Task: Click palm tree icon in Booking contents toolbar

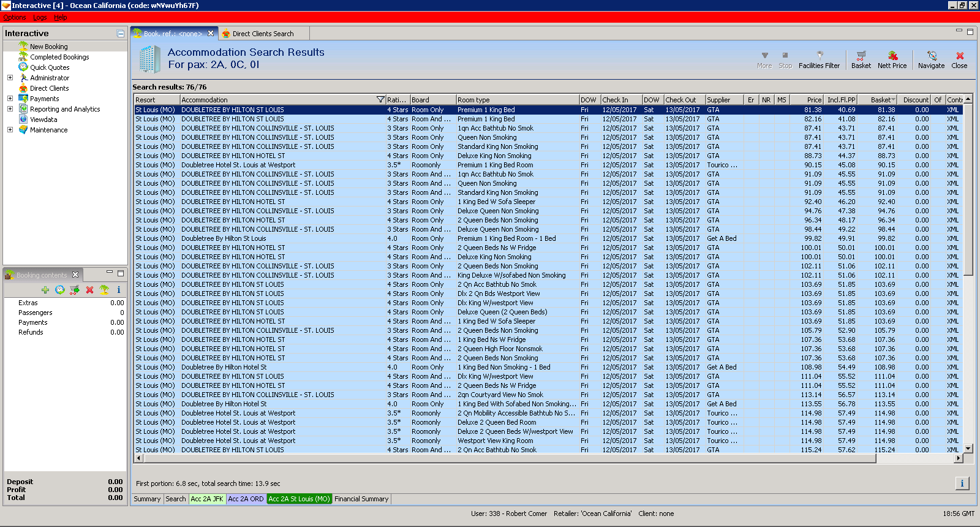Action: [104, 290]
